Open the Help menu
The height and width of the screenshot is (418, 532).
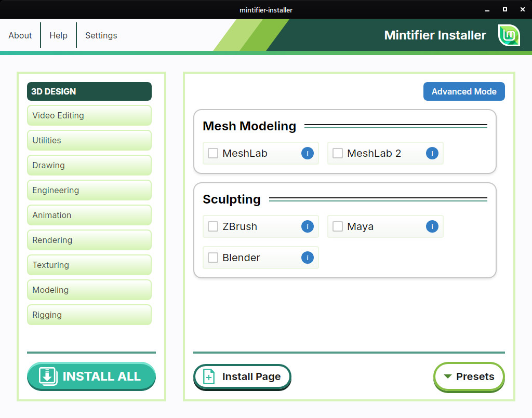[58, 35]
